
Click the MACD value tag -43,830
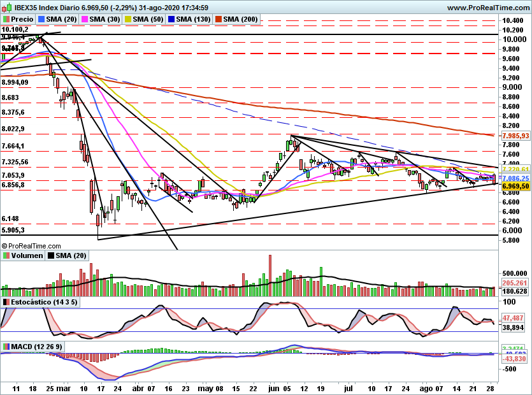click(514, 359)
